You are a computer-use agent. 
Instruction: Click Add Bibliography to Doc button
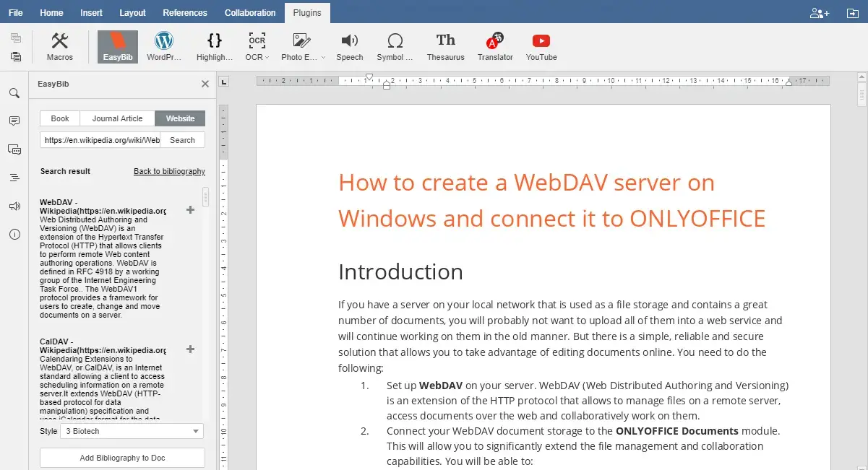tap(122, 458)
